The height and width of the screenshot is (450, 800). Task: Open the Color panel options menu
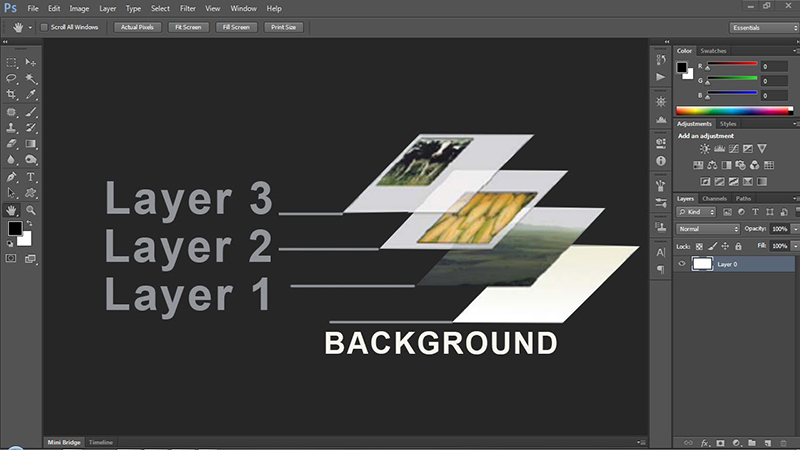click(x=795, y=51)
